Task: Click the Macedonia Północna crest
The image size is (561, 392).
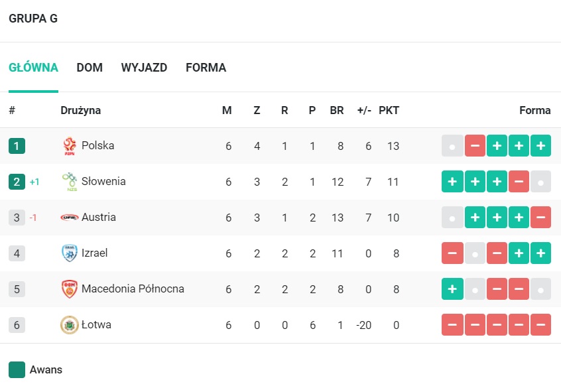Action: click(70, 289)
